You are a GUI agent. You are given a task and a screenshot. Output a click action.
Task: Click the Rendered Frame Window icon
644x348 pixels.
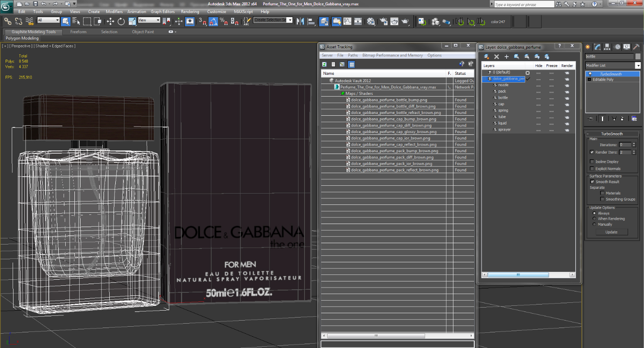pyautogui.click(x=394, y=21)
